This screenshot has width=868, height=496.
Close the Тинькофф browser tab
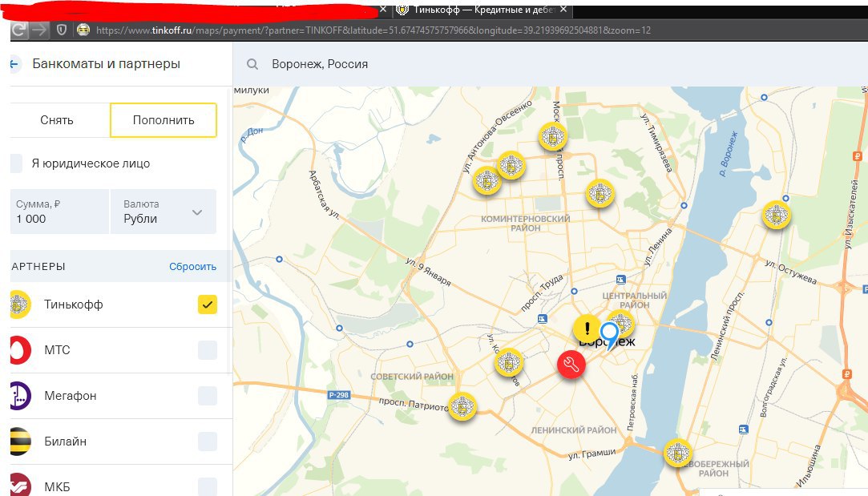click(x=563, y=10)
